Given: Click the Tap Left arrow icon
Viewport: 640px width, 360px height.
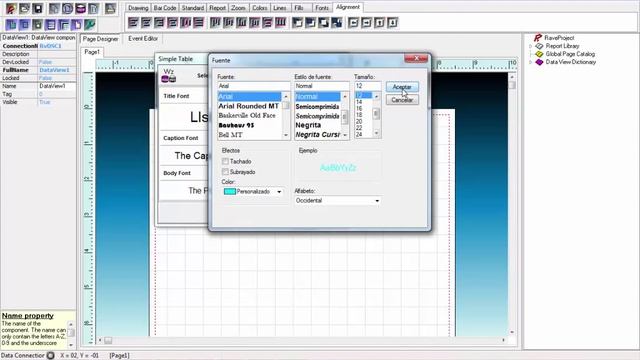Looking at the screenshot, I should 353,22.
